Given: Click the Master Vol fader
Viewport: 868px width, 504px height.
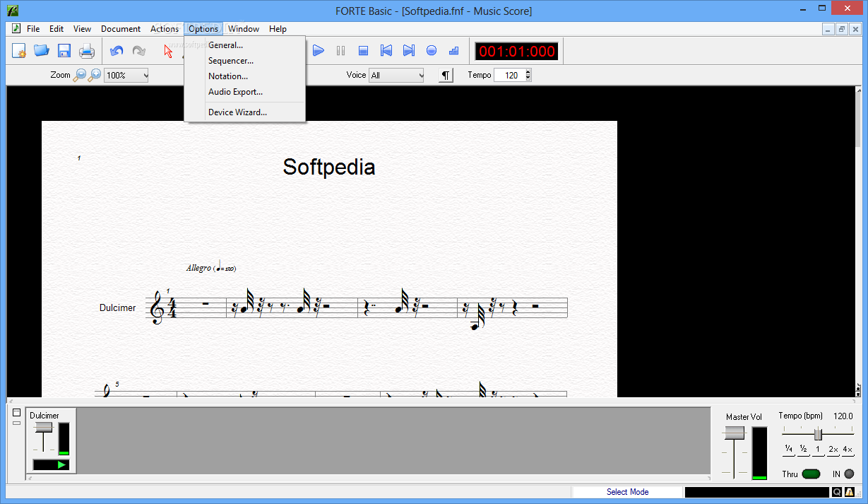Looking at the screenshot, I should [735, 433].
